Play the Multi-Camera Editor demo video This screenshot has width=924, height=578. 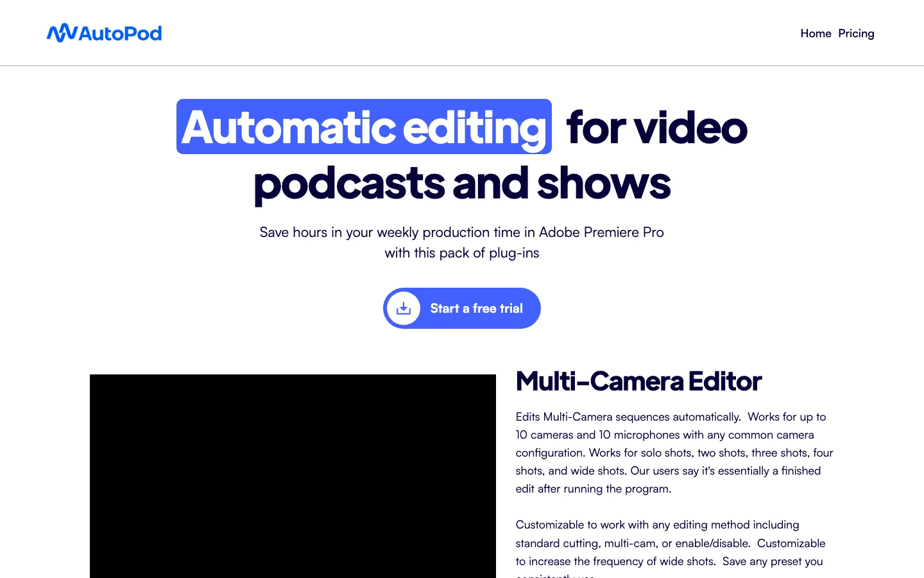[x=293, y=476]
